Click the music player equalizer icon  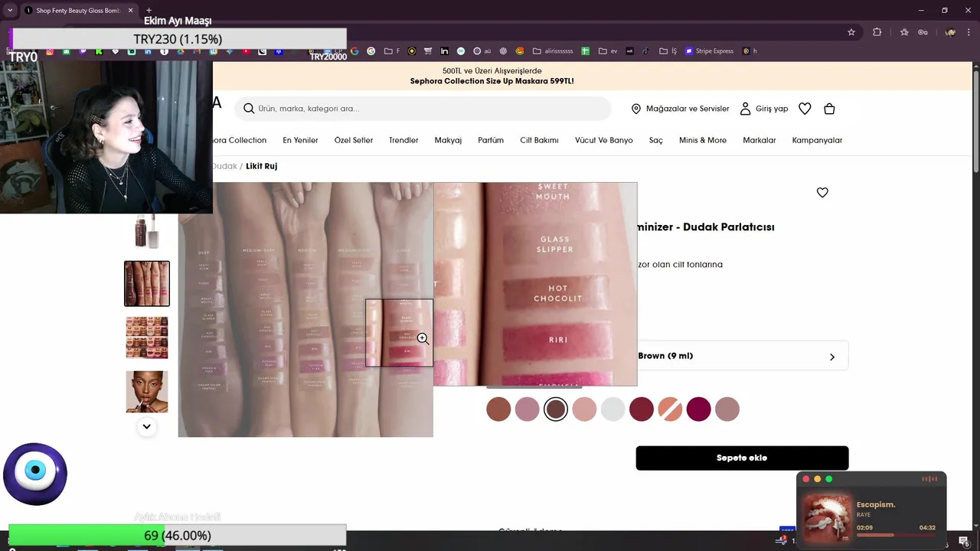(929, 479)
